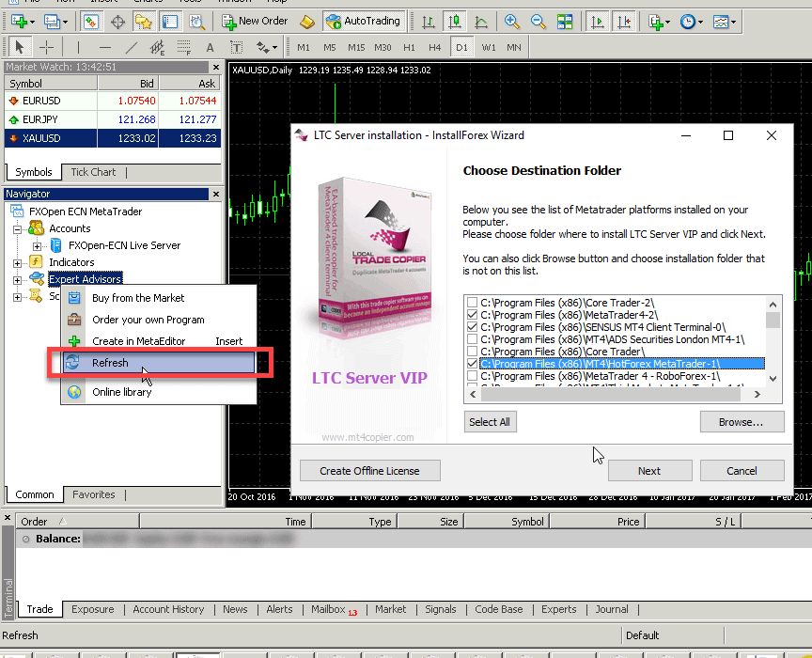Toggle chart auto scroll icon
Viewport: 812px width, 658px height.
pos(598,22)
